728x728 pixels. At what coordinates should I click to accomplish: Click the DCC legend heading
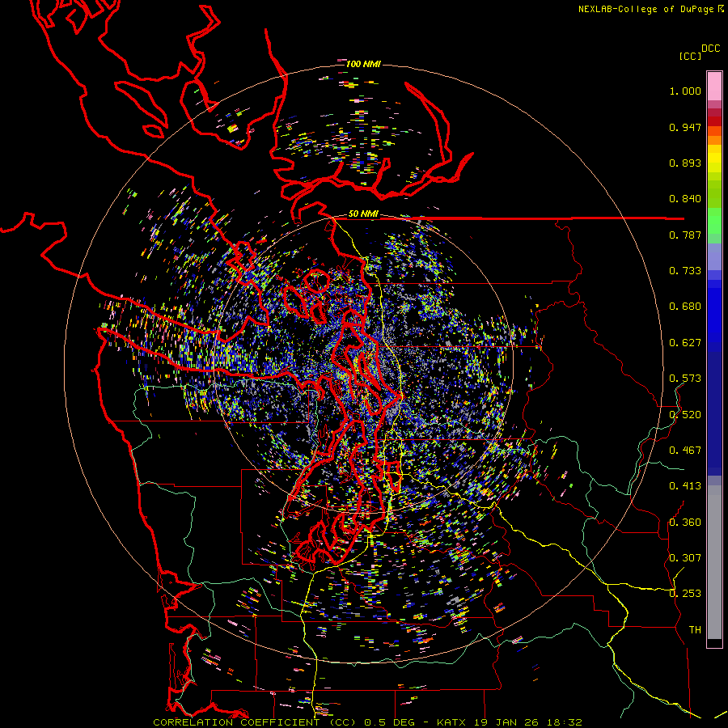711,49
